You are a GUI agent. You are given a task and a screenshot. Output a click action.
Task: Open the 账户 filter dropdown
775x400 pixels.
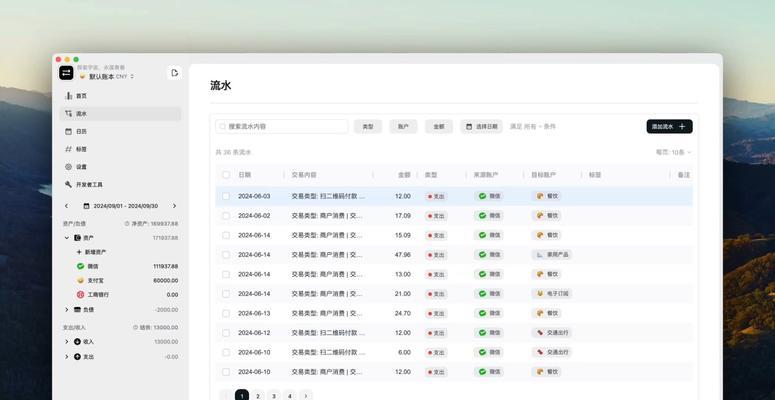click(x=403, y=127)
